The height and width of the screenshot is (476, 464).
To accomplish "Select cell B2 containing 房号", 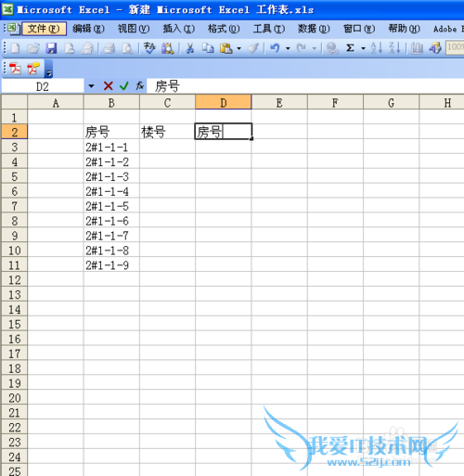I will [x=111, y=132].
